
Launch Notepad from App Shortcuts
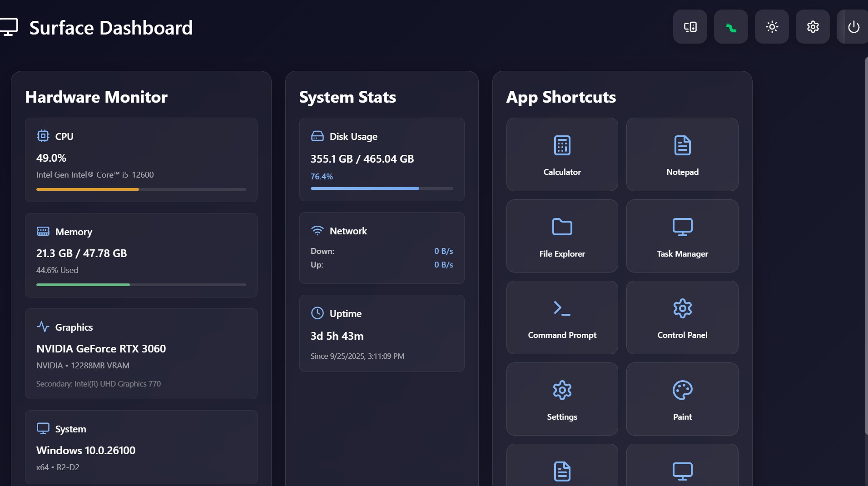coord(682,154)
